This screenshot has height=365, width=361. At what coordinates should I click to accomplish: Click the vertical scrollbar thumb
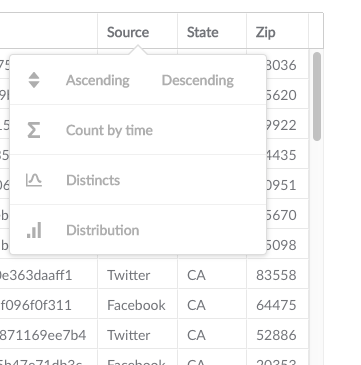tap(317, 96)
